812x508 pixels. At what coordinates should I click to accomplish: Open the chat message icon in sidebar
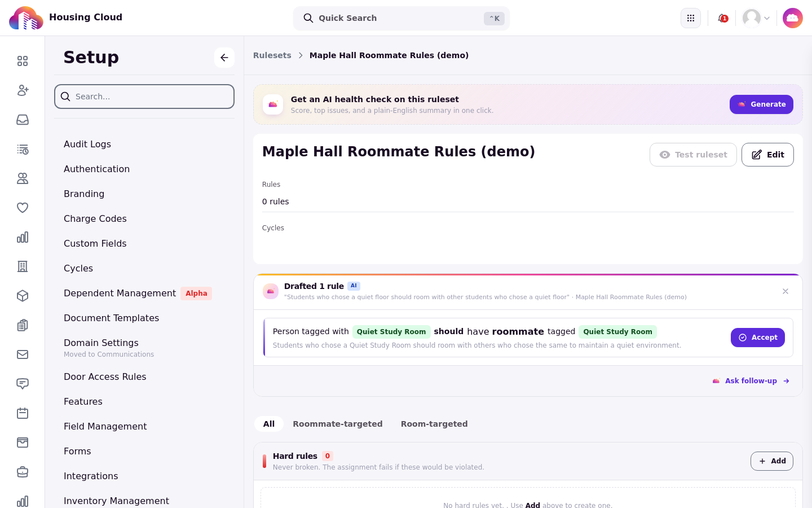pos(23,384)
